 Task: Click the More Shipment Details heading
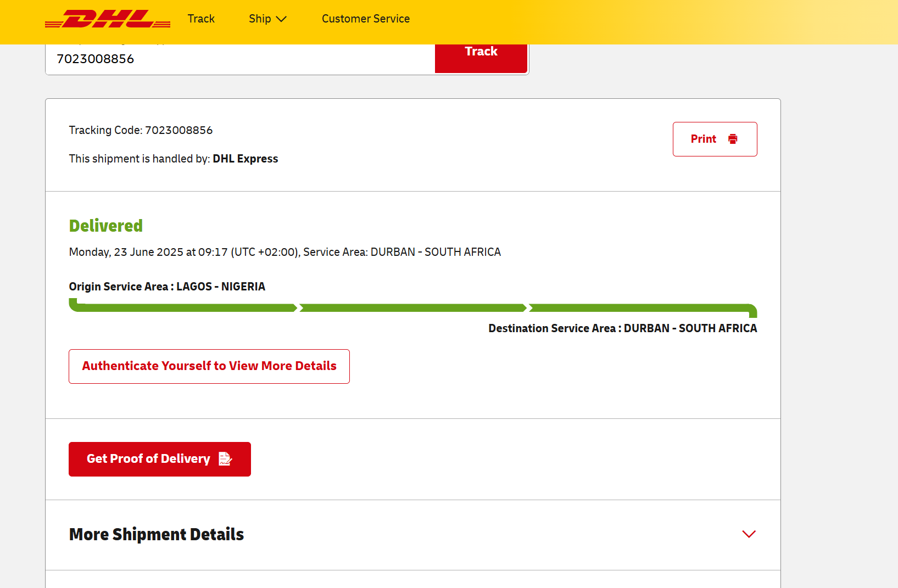[157, 534]
